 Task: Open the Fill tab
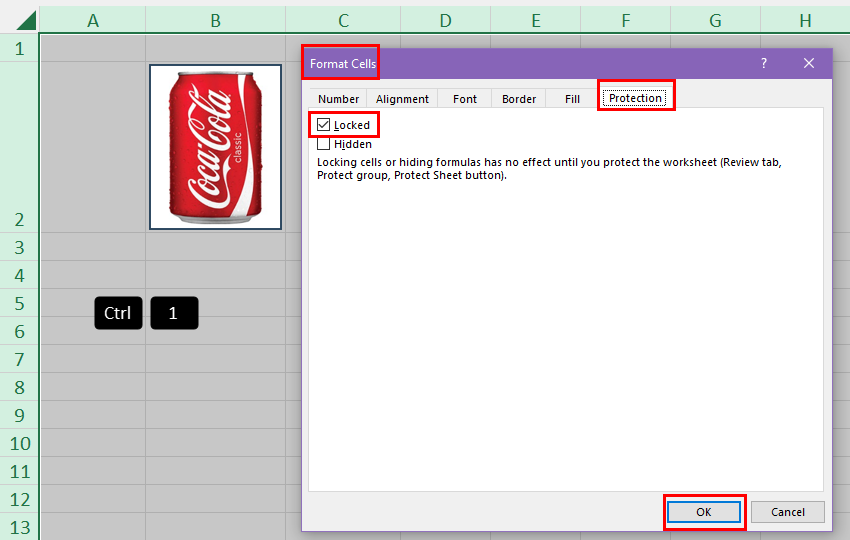point(572,99)
